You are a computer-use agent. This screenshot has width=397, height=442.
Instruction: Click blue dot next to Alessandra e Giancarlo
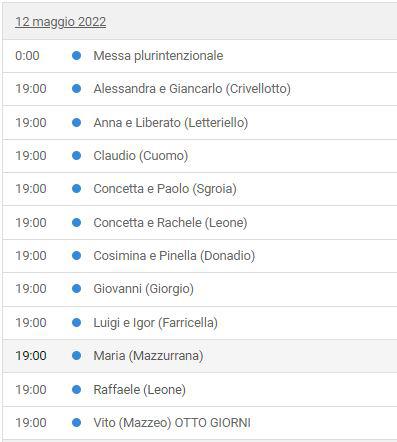click(x=76, y=89)
